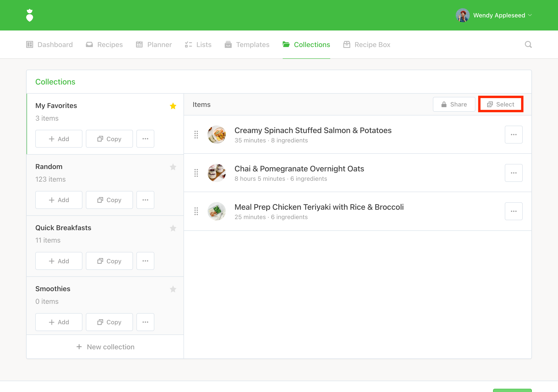This screenshot has height=392, width=558.
Task: Click drag handle for Creamy Spinach Salmon
Action: [196, 135]
